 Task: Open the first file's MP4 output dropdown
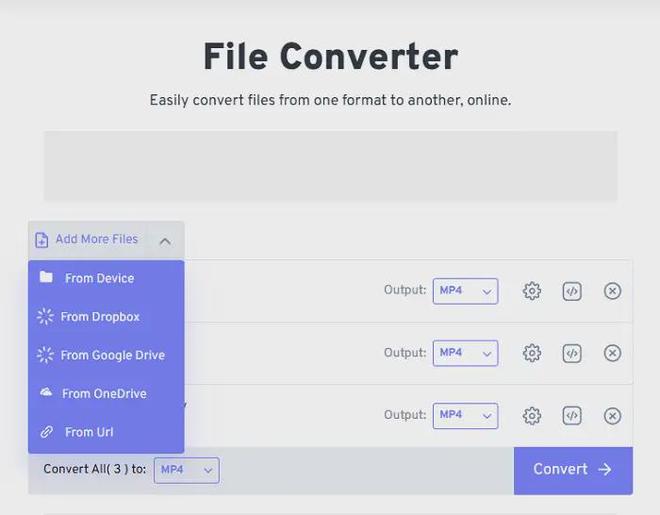coord(465,291)
